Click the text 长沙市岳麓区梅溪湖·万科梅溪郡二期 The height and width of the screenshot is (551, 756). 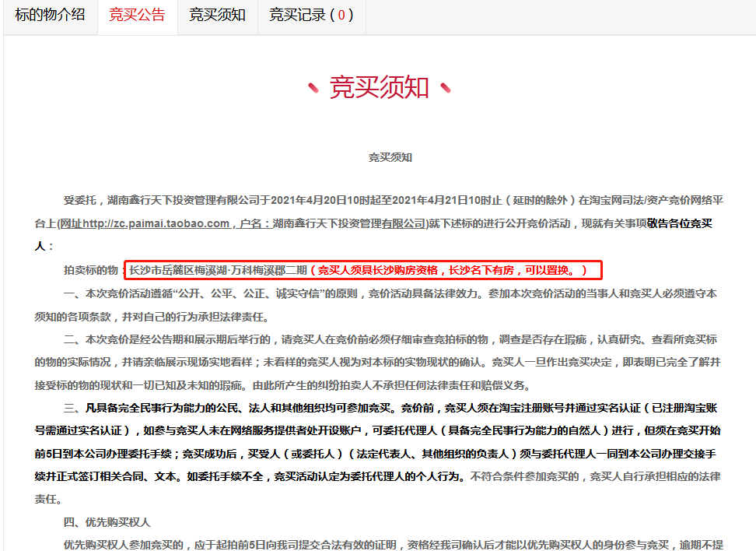218,270
